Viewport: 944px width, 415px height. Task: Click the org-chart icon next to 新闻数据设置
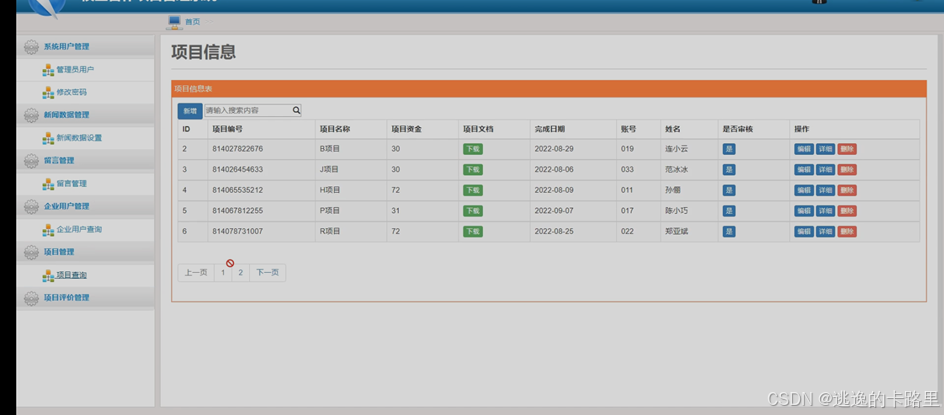48,139
